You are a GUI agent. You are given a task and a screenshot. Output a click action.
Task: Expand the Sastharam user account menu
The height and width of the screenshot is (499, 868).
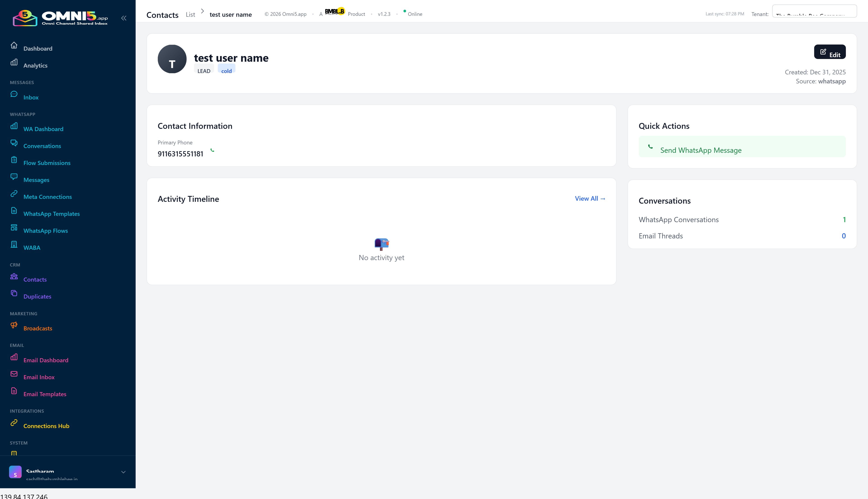[123, 472]
